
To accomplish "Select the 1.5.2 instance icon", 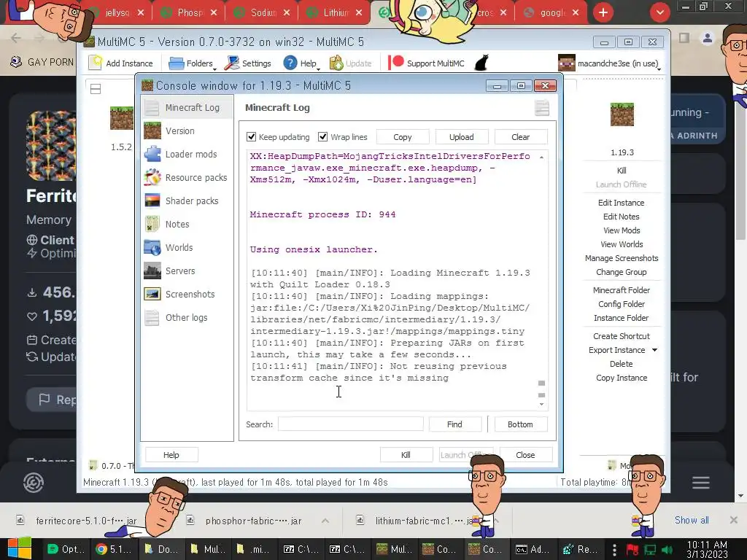I will pyautogui.click(x=122, y=118).
